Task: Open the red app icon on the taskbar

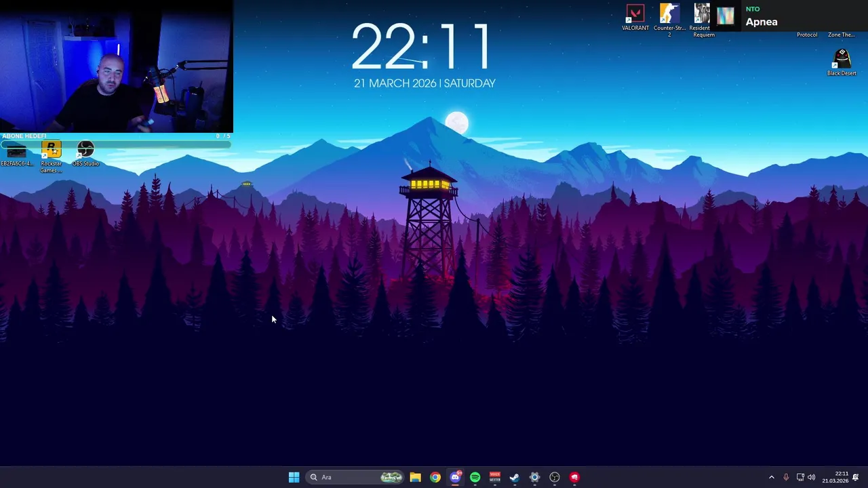Action: pyautogui.click(x=574, y=477)
